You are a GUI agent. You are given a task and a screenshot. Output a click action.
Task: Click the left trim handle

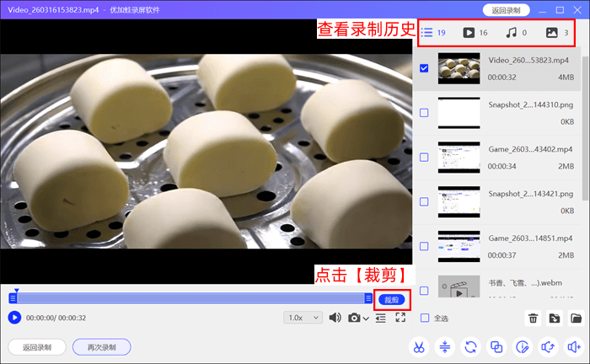coord(13,298)
